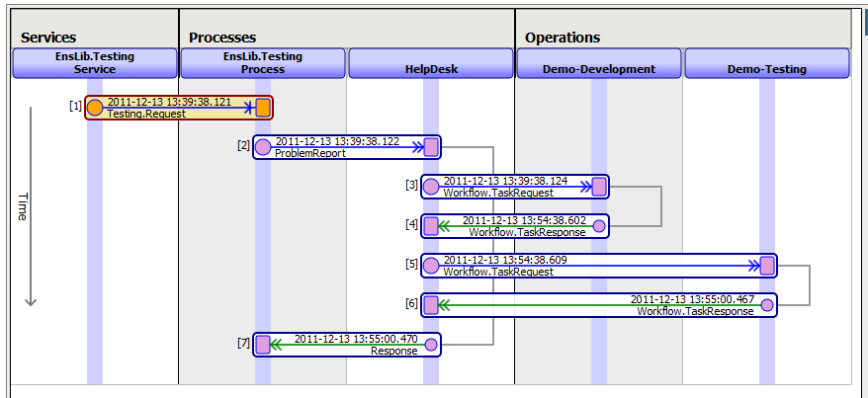
Task: Click source circle of message 3 TaskRequest
Action: 431,187
